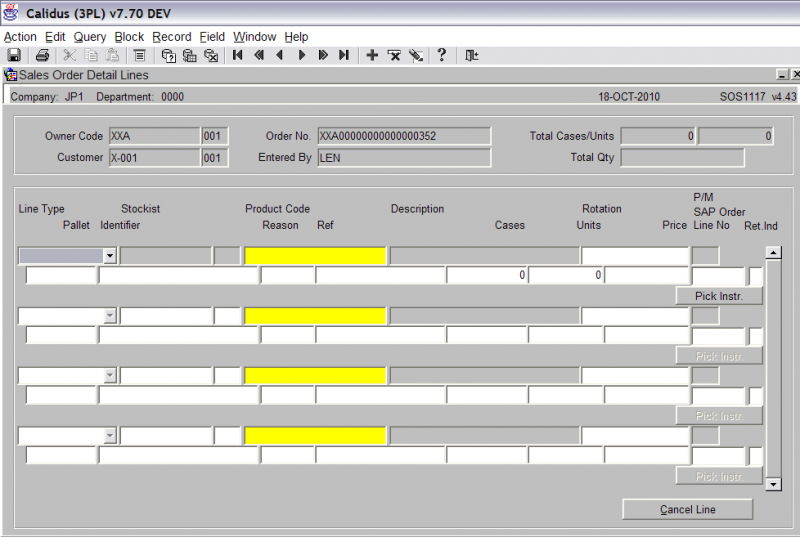Open the Help menu
Image resolution: width=800 pixels, height=537 pixels.
296,37
